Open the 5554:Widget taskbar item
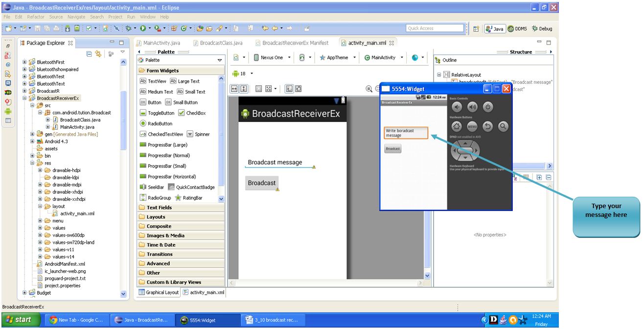The height and width of the screenshot is (330, 644). click(x=207, y=320)
